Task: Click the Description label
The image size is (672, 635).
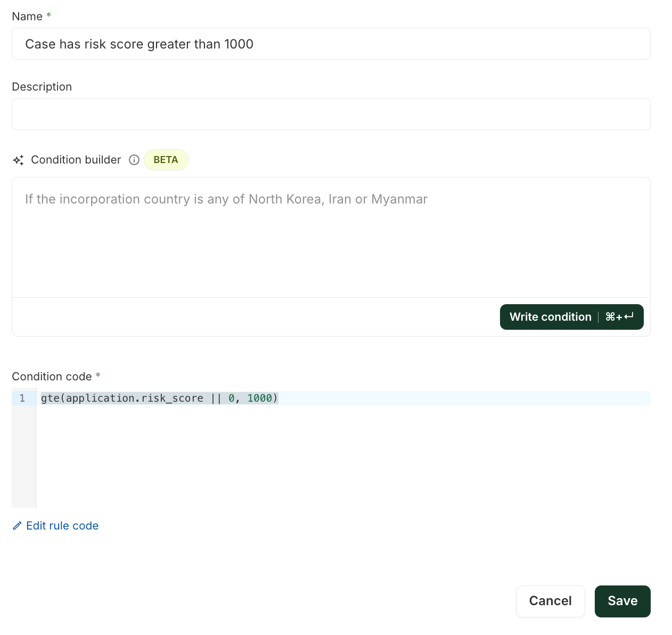Action: (42, 87)
